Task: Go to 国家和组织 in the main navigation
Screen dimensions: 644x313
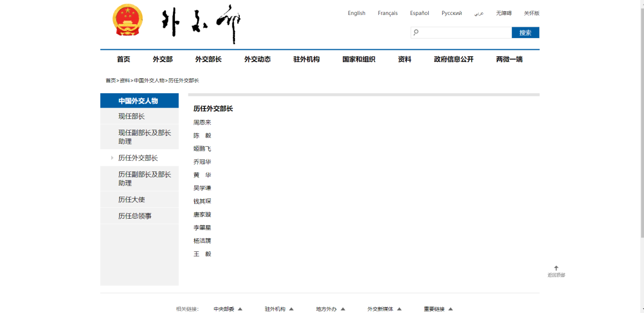Action: pos(358,59)
